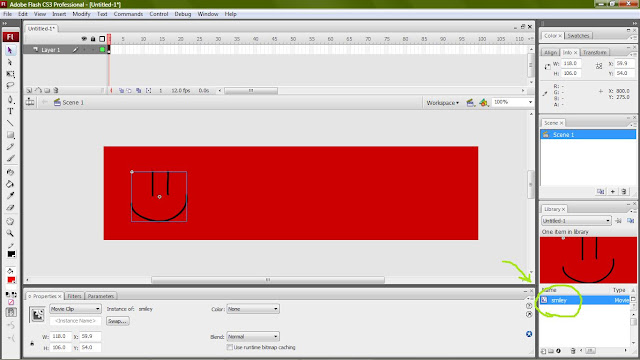Enable Use runtime bitmap caching
Screen dimensions: 640x360
(x=230, y=347)
